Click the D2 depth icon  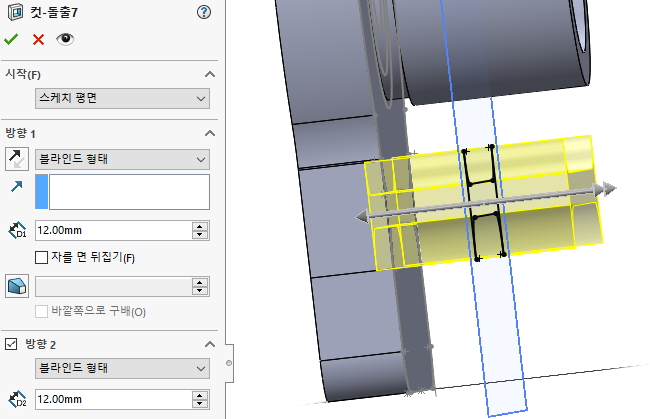[x=17, y=399]
